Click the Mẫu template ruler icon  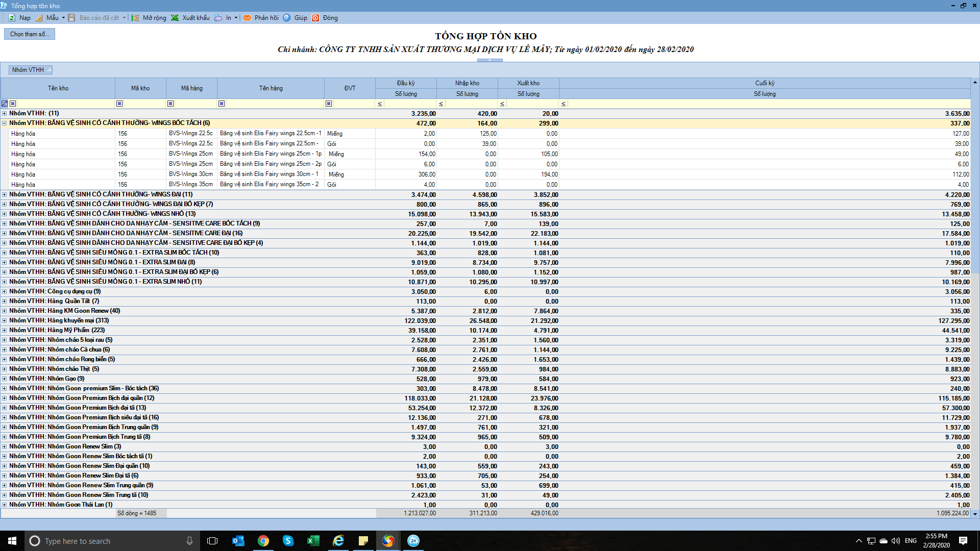tap(39, 18)
